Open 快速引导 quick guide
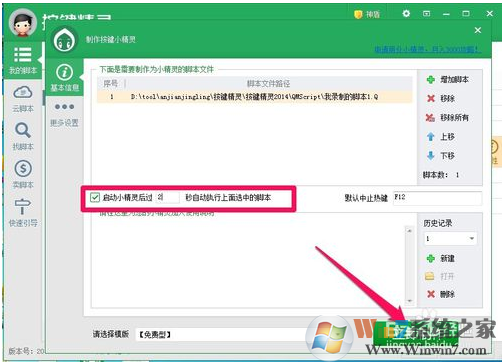This screenshot has width=503, height=364. point(23,213)
